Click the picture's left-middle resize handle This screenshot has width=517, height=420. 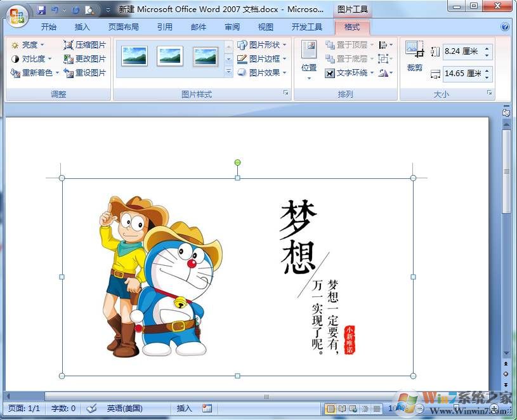coord(62,277)
